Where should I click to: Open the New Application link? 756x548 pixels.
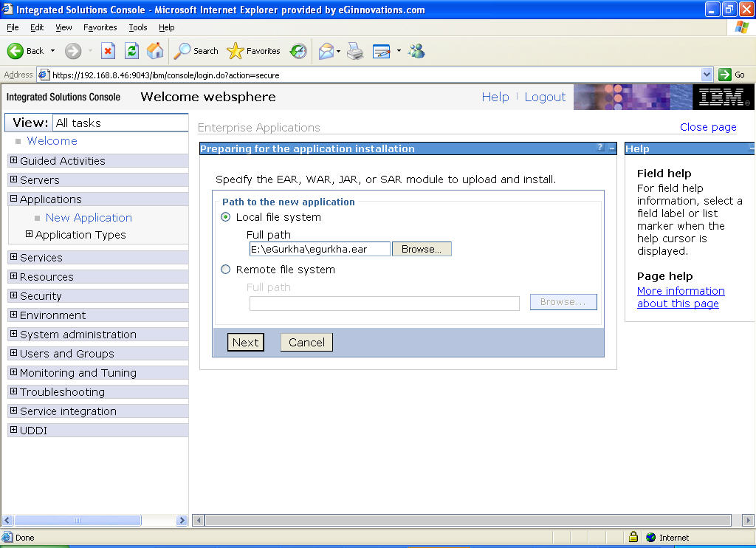(x=89, y=218)
